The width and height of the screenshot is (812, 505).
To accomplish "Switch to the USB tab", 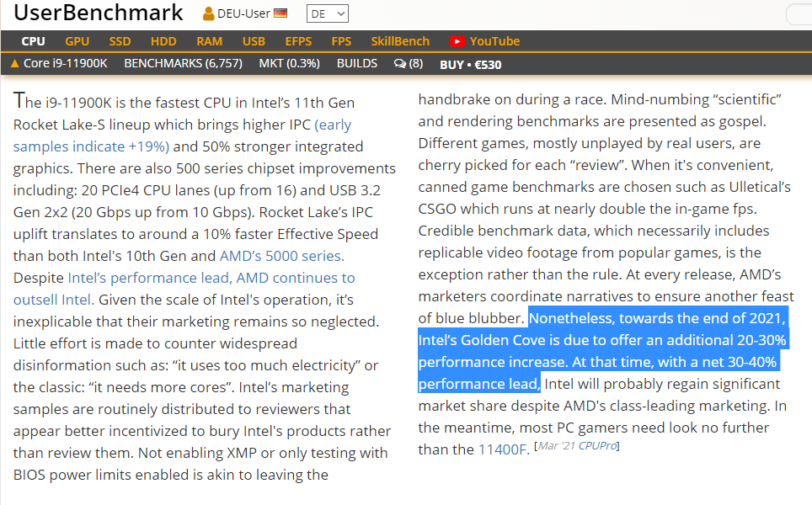I will (254, 41).
